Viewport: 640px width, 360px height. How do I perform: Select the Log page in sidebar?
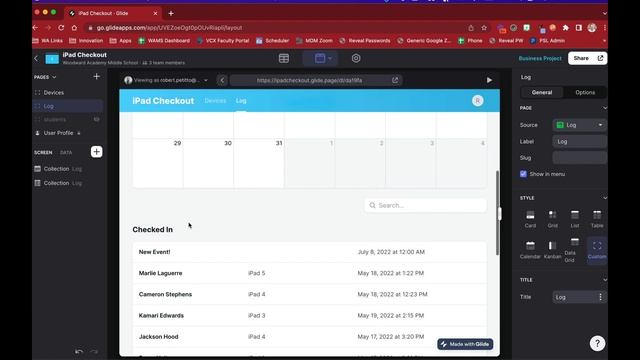coord(67,106)
